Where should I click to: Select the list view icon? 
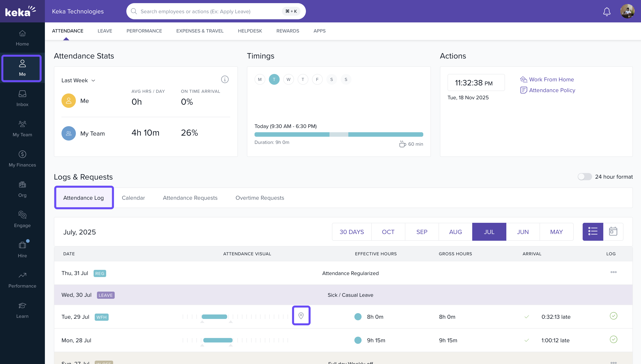click(593, 232)
